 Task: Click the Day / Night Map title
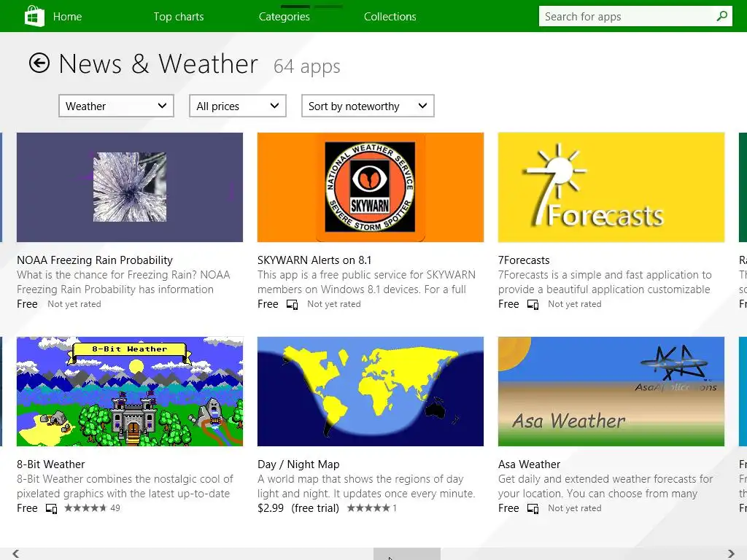[x=298, y=464]
